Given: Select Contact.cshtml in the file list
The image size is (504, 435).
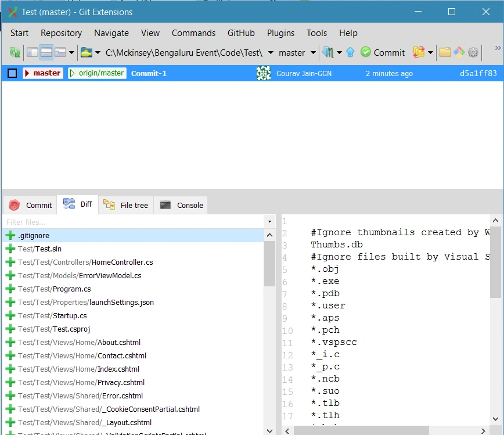Looking at the screenshot, I should click(133, 355).
